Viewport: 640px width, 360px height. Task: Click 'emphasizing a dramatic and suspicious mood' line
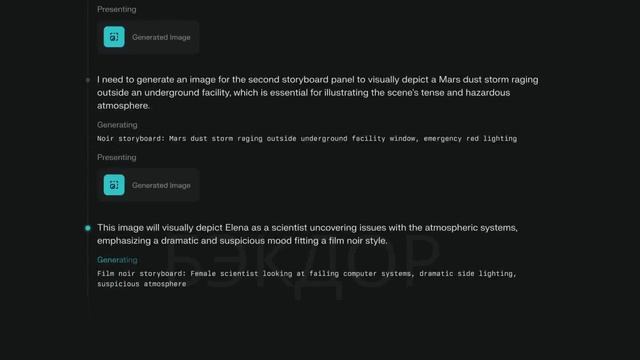tap(242, 241)
